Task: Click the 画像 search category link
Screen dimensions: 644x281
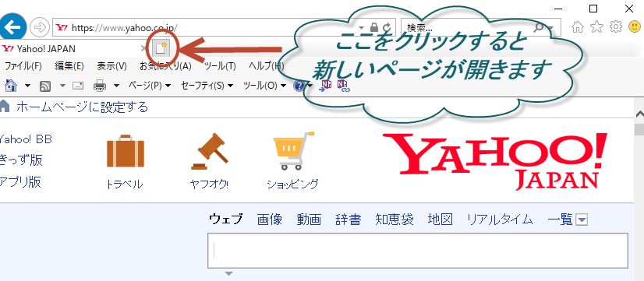Action: 270,220
